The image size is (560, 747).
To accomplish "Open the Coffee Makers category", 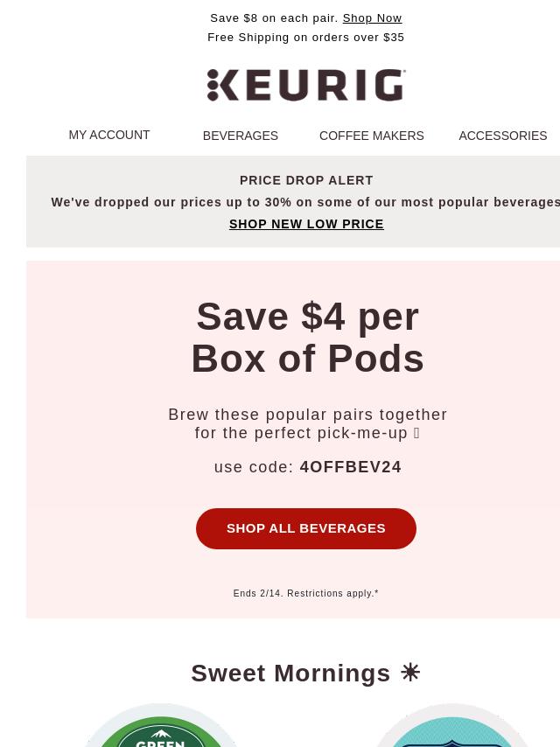I will 371,136.
